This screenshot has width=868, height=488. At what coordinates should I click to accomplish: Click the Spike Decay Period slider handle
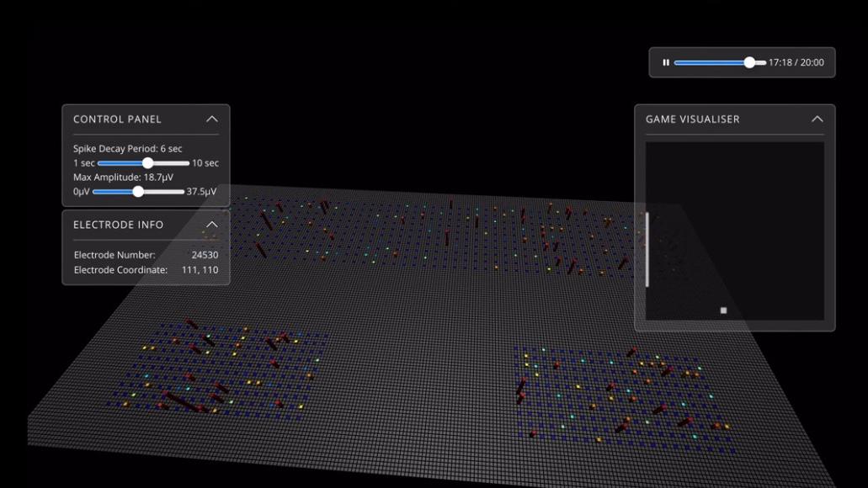148,163
